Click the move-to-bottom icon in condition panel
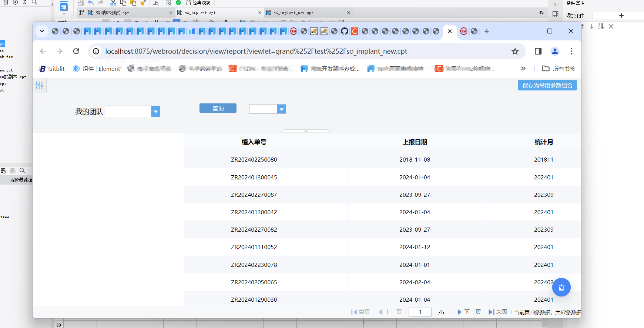The width and height of the screenshot is (644, 328). pos(601,26)
